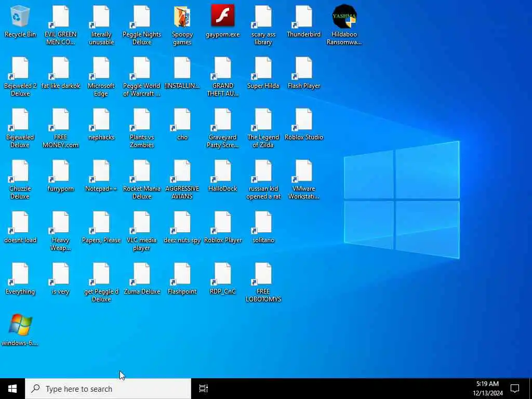Image resolution: width=532 pixels, height=399 pixels.
Task: Select the VMware Workstati... shortcut
Action: (x=303, y=180)
